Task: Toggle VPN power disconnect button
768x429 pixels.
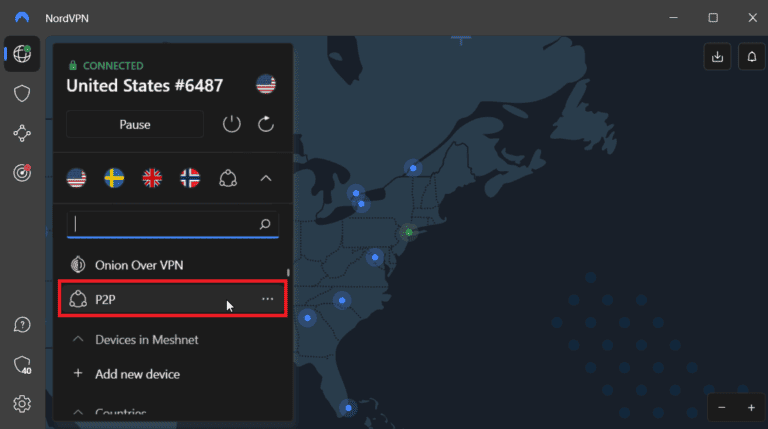Action: 231,125
